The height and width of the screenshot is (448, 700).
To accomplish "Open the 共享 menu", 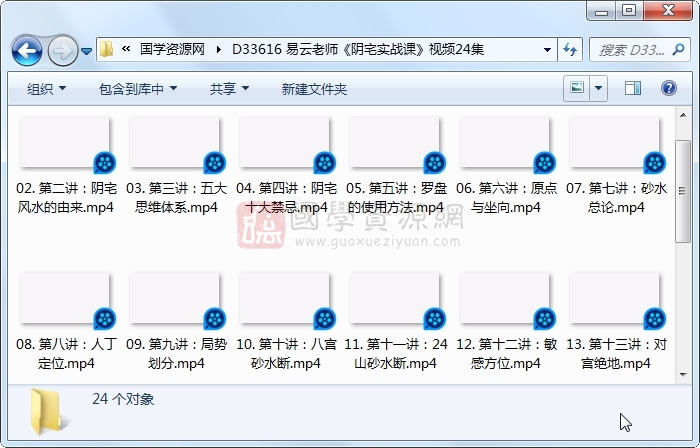I will click(229, 89).
